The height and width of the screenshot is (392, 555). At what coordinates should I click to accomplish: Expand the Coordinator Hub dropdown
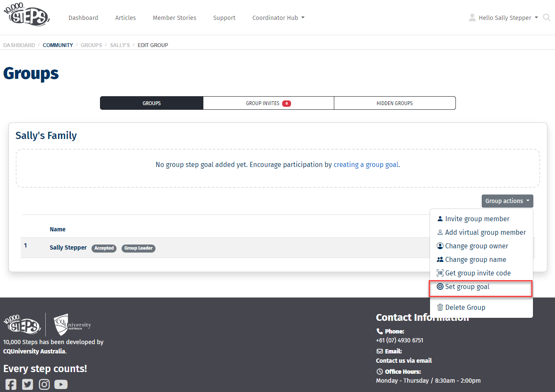[278, 18]
